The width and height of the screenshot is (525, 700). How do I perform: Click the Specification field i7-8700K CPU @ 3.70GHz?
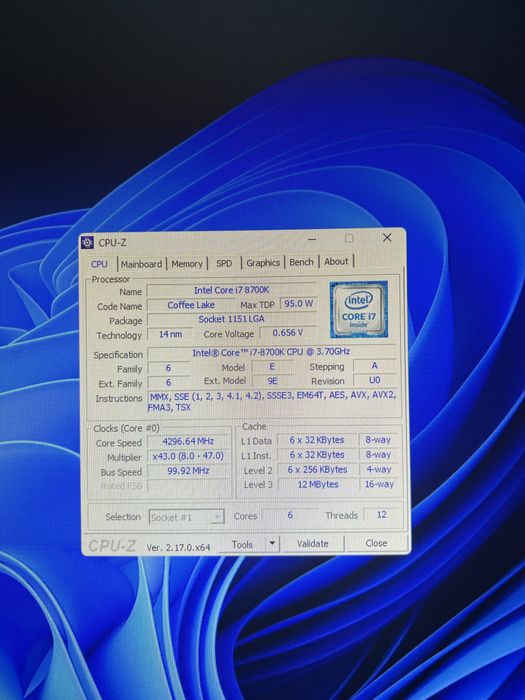pos(271,352)
